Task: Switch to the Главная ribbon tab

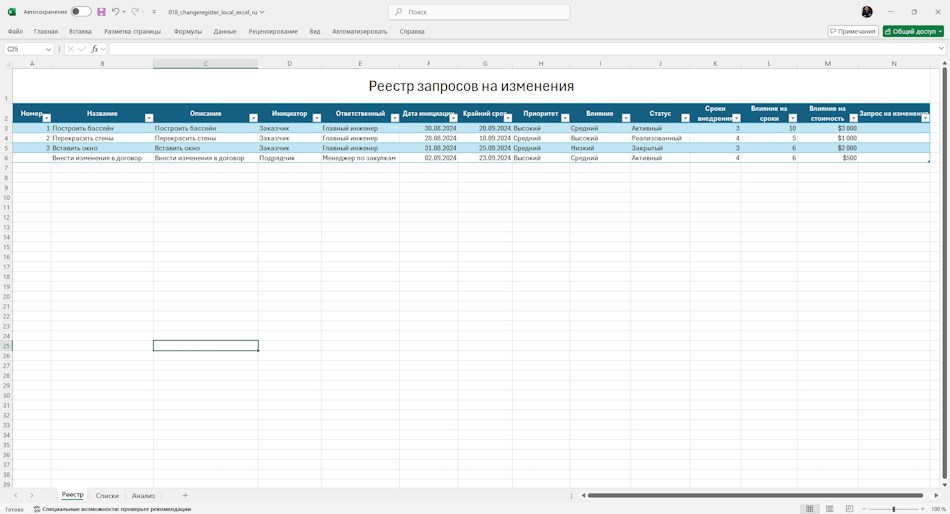Action: (46, 32)
